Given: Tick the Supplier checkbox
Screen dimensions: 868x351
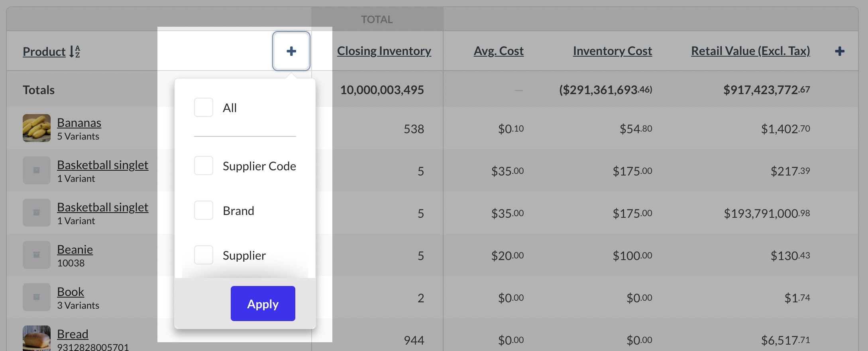Looking at the screenshot, I should coord(204,255).
